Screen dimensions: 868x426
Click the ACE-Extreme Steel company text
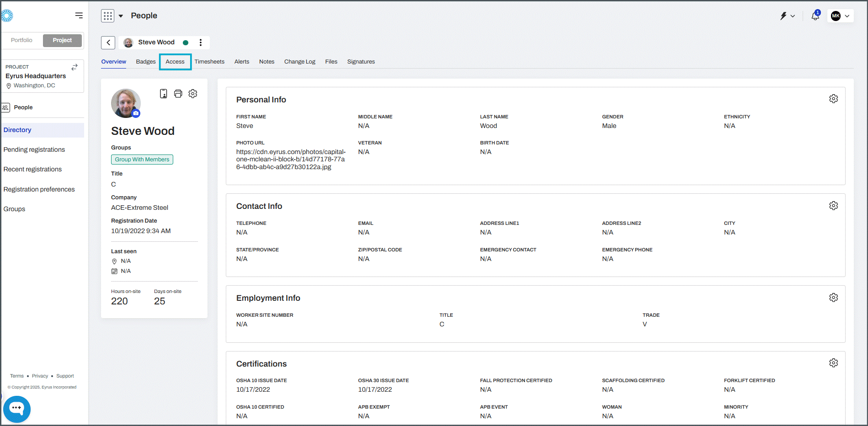140,208
